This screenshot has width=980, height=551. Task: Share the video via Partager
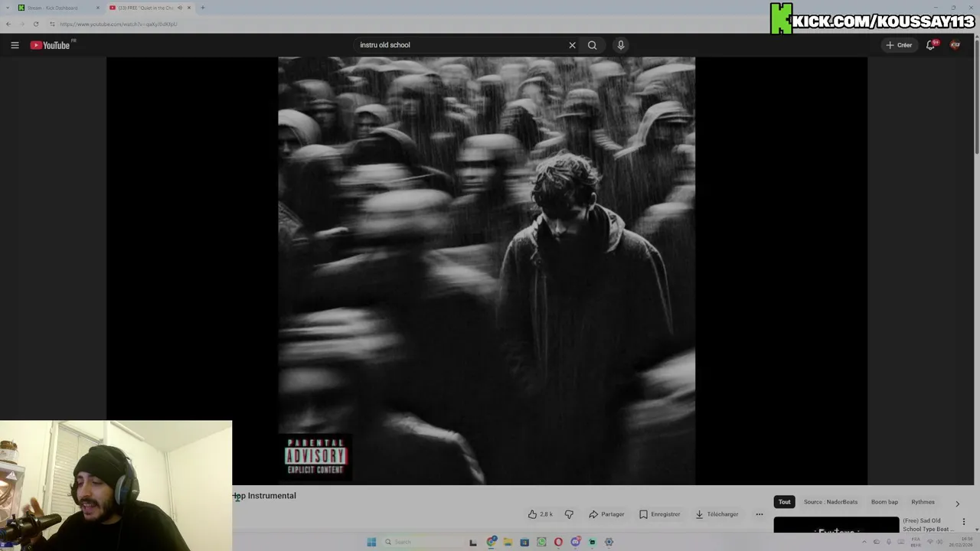pyautogui.click(x=606, y=514)
